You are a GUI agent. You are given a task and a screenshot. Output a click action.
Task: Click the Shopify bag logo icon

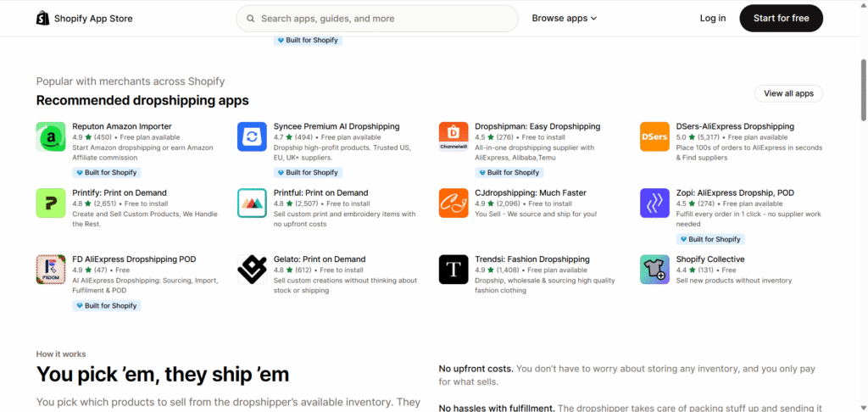pos(42,19)
